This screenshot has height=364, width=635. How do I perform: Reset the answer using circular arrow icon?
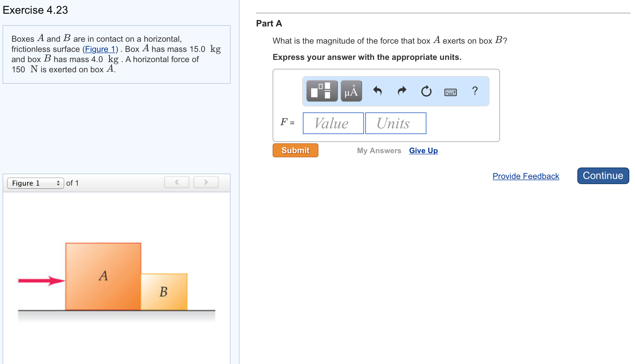(x=426, y=91)
